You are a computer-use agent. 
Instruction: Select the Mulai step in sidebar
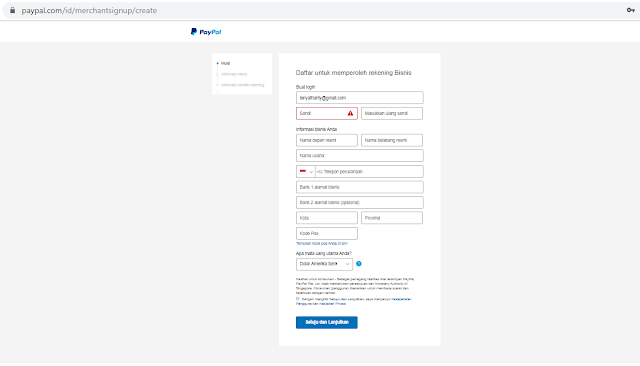point(225,63)
